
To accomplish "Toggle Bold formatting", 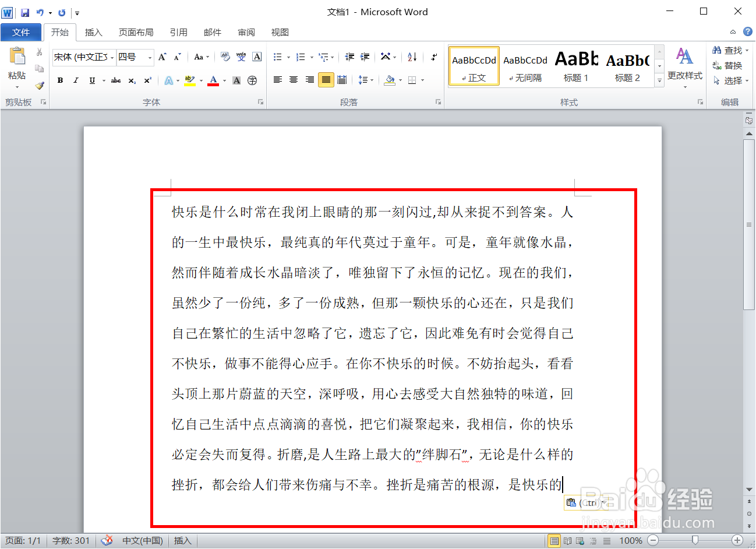I will tap(60, 80).
